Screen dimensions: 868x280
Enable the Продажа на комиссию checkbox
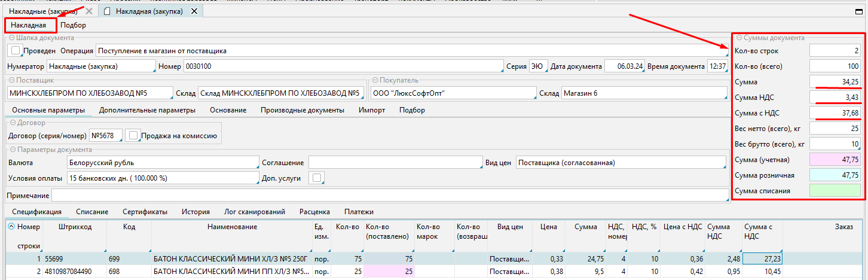point(133,136)
